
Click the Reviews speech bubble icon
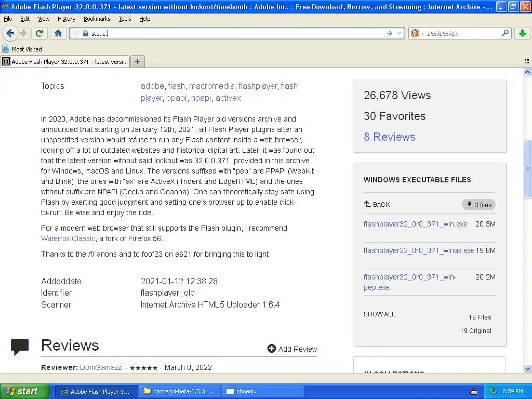(x=20, y=347)
